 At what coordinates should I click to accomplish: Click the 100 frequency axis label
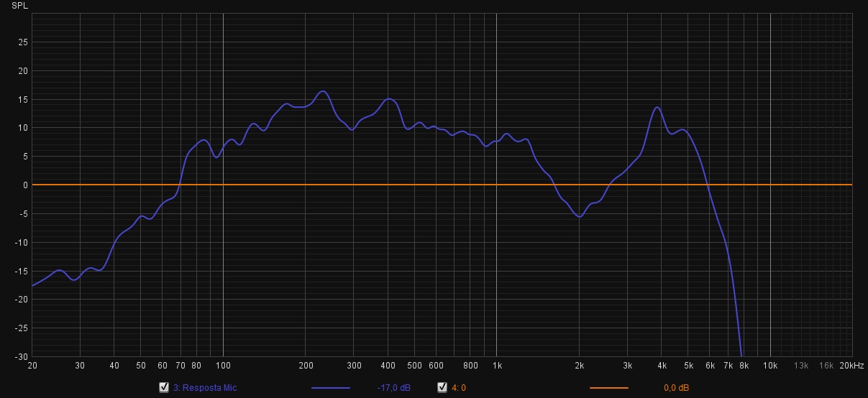(223, 366)
